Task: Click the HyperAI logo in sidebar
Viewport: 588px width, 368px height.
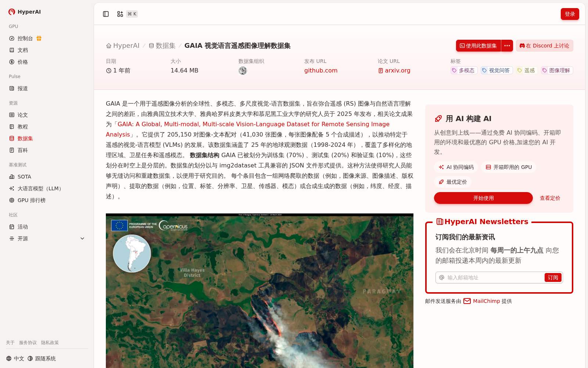Action: 25,12
